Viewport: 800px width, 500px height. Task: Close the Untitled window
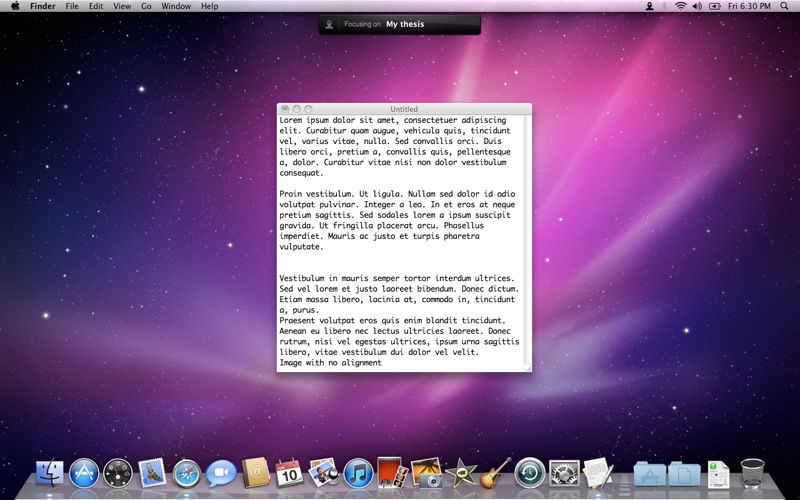[285, 109]
